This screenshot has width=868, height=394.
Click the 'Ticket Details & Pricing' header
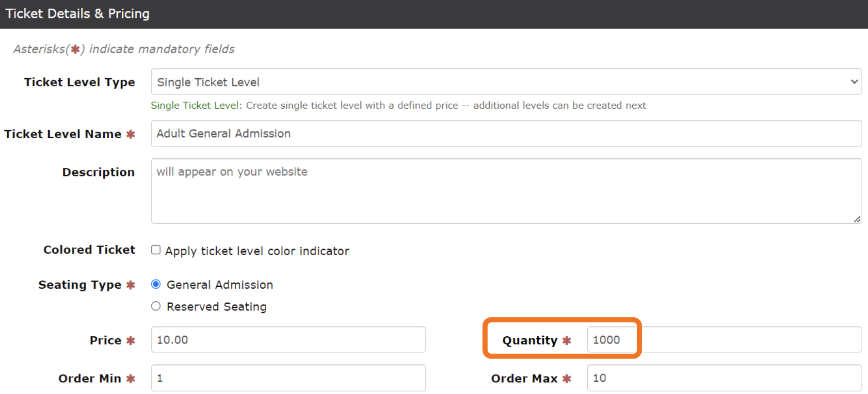(x=78, y=14)
